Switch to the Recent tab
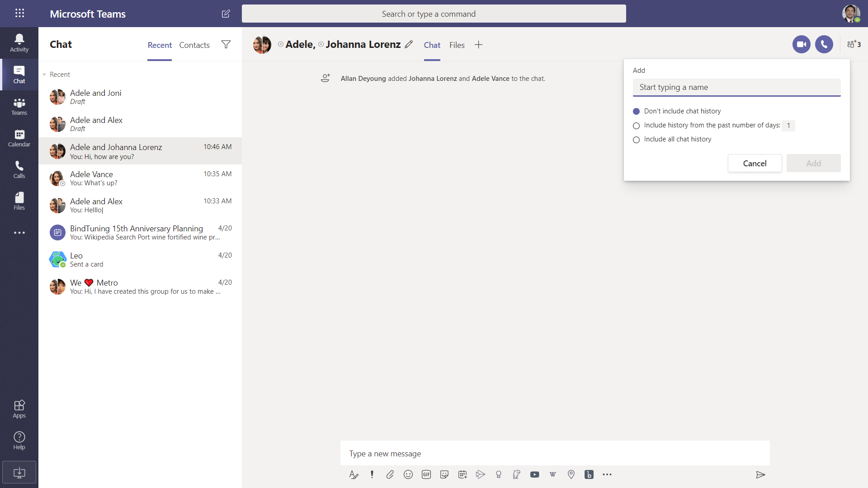Viewport: 868px width, 488px height. pyautogui.click(x=160, y=45)
